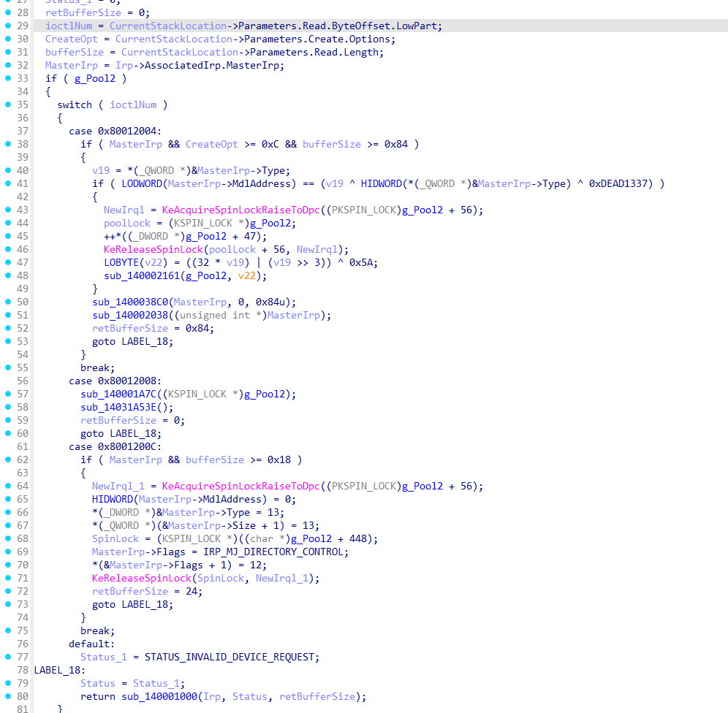Toggle breakpoint dot on line 80

(8, 696)
